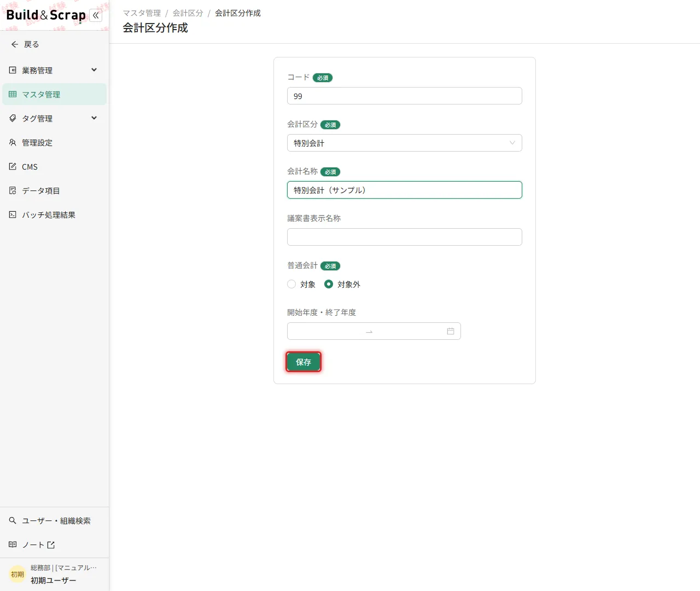
Task: Click the CMS edit icon
Action: pos(13,166)
